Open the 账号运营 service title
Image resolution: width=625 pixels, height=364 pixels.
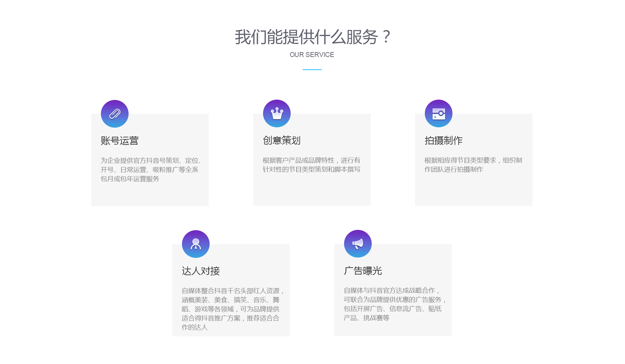pyautogui.click(x=119, y=141)
